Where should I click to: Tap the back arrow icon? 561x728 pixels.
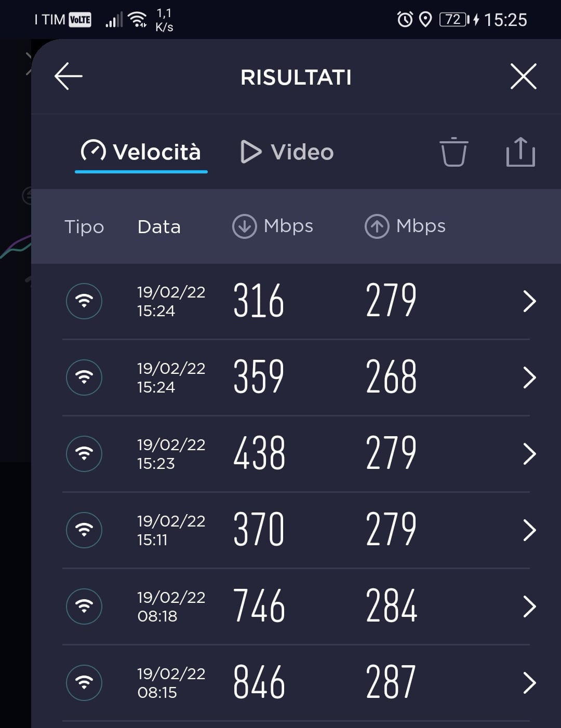pyautogui.click(x=69, y=76)
